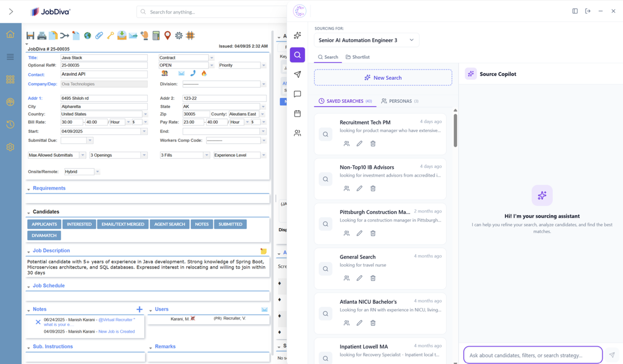623x364 pixels.
Task: Click the copy documents icon in toolbar
Action: pyautogui.click(x=53, y=36)
